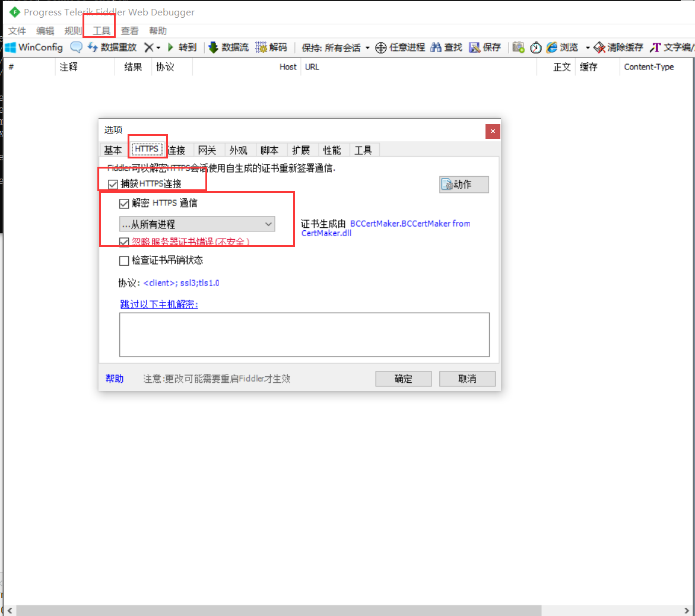Disable the 捕获HTTPS连接 checkbox
This screenshot has height=616, width=695.
(x=113, y=184)
